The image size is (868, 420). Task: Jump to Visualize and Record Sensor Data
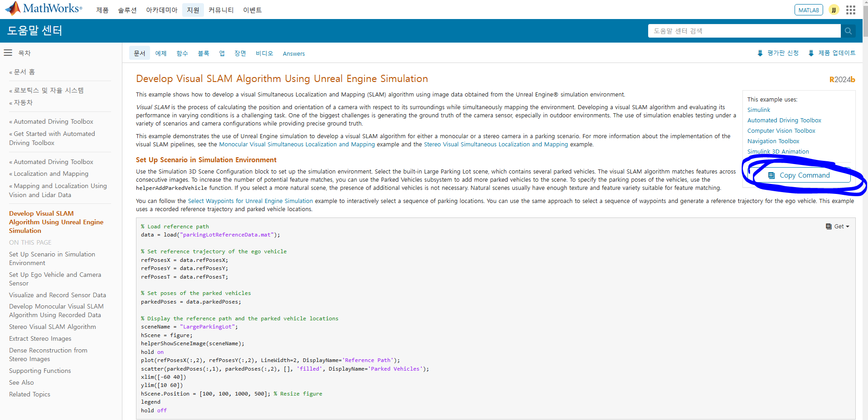pyautogui.click(x=58, y=295)
